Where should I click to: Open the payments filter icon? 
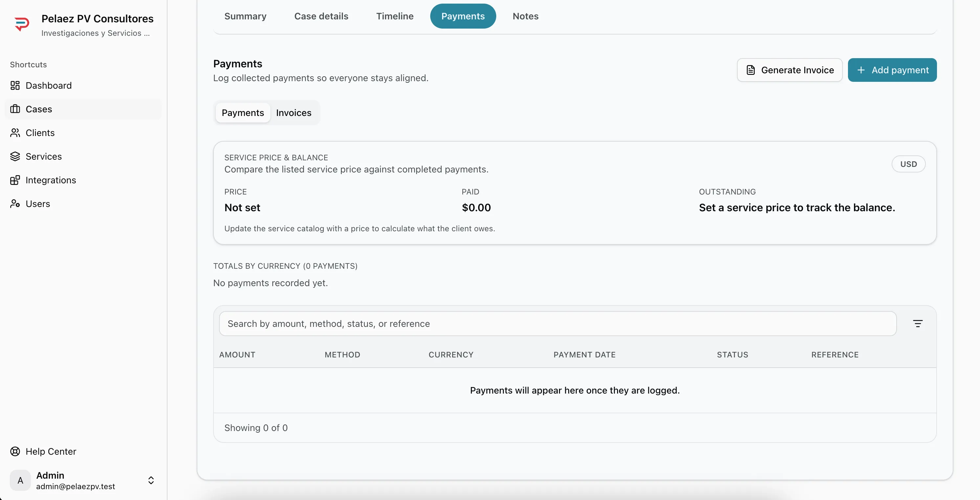[x=918, y=323]
